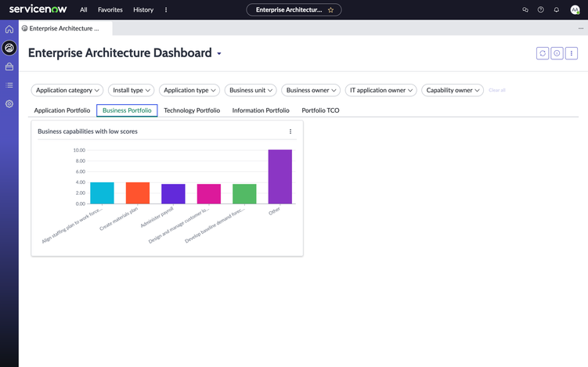Select the Enterprise Architecture workspace tab

(x=65, y=28)
